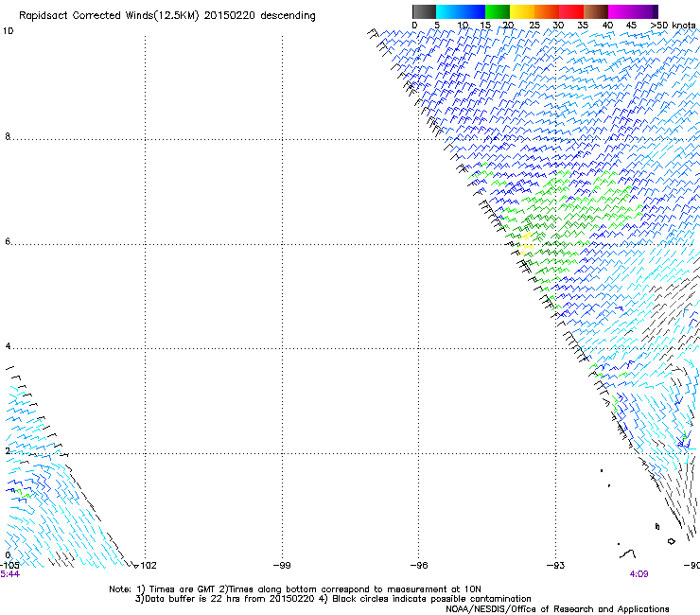
Task: Click the longitude label '-93'
Action: tap(556, 566)
